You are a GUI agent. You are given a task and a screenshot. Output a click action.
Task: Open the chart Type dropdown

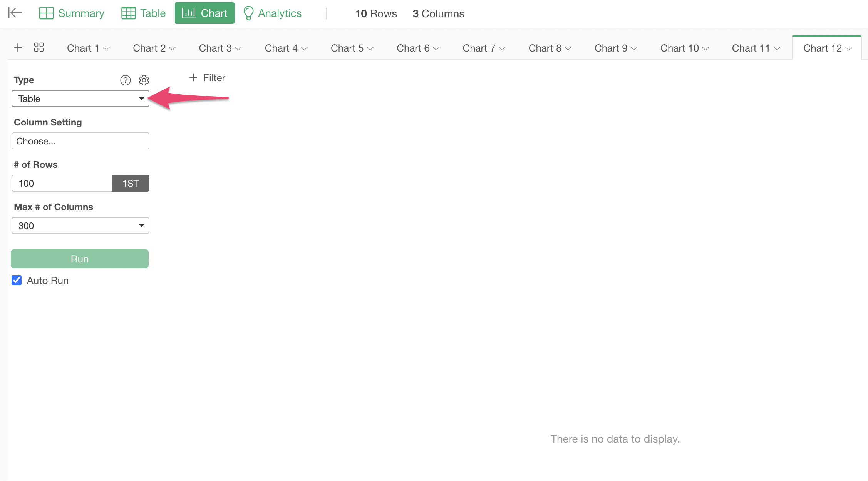click(x=80, y=99)
